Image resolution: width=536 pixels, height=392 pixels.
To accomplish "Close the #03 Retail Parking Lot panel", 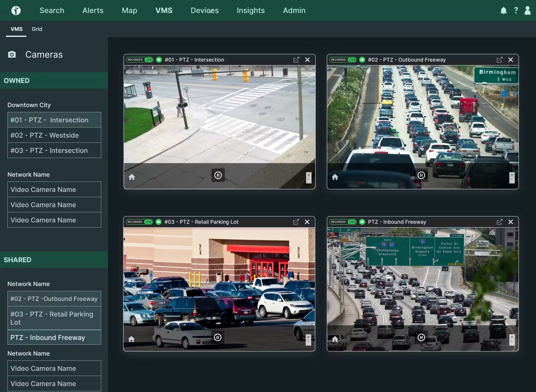I will tap(307, 222).
